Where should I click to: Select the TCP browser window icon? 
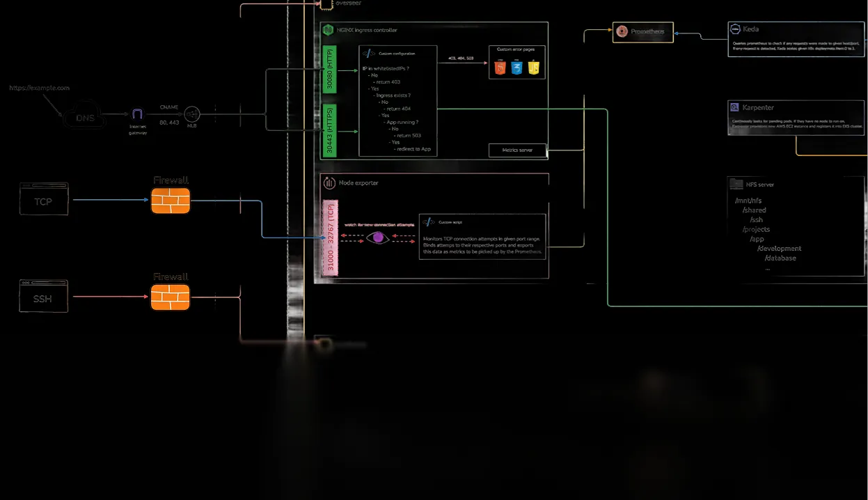pyautogui.click(x=44, y=198)
